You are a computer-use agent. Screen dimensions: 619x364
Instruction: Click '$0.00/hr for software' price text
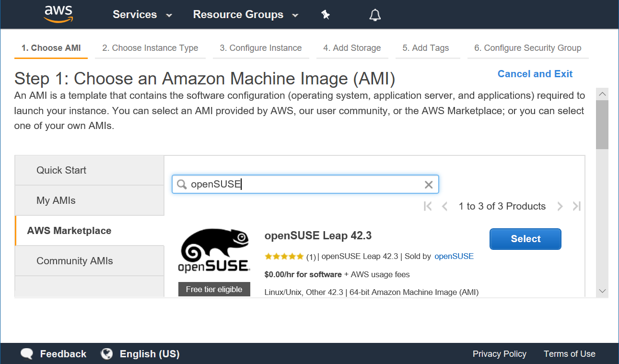pos(303,275)
